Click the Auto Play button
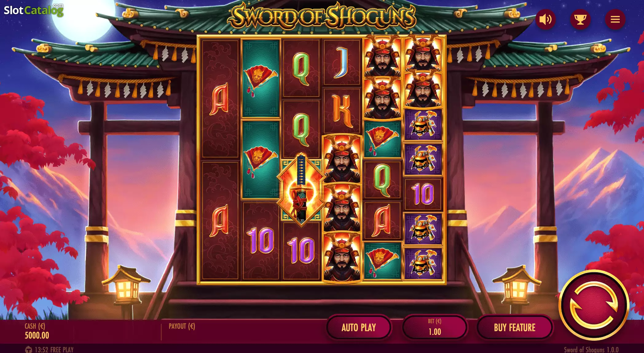The height and width of the screenshot is (353, 644). point(359,327)
